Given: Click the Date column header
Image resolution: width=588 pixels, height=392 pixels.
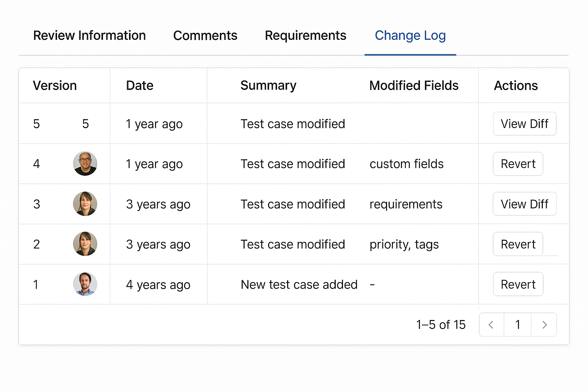Looking at the screenshot, I should point(140,85).
